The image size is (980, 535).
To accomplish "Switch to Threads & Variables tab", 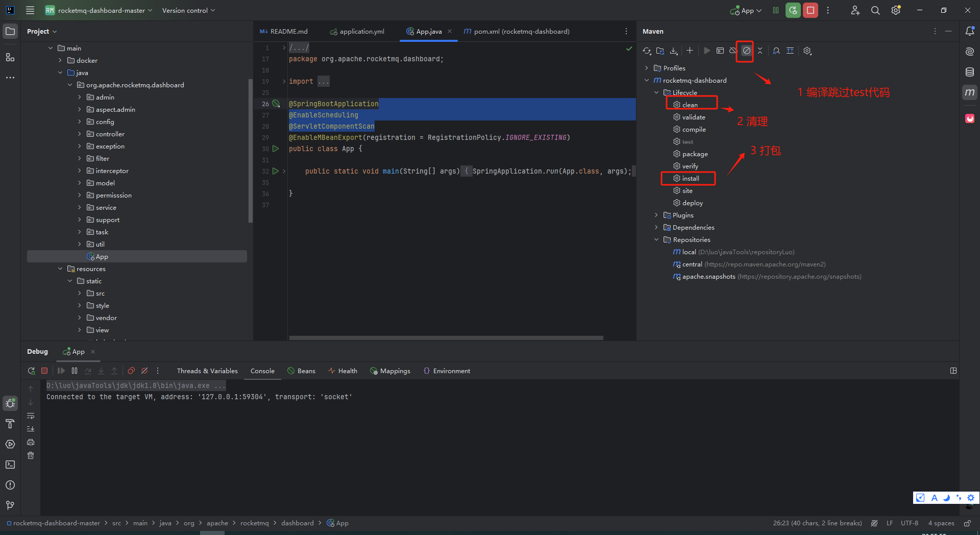I will click(207, 371).
